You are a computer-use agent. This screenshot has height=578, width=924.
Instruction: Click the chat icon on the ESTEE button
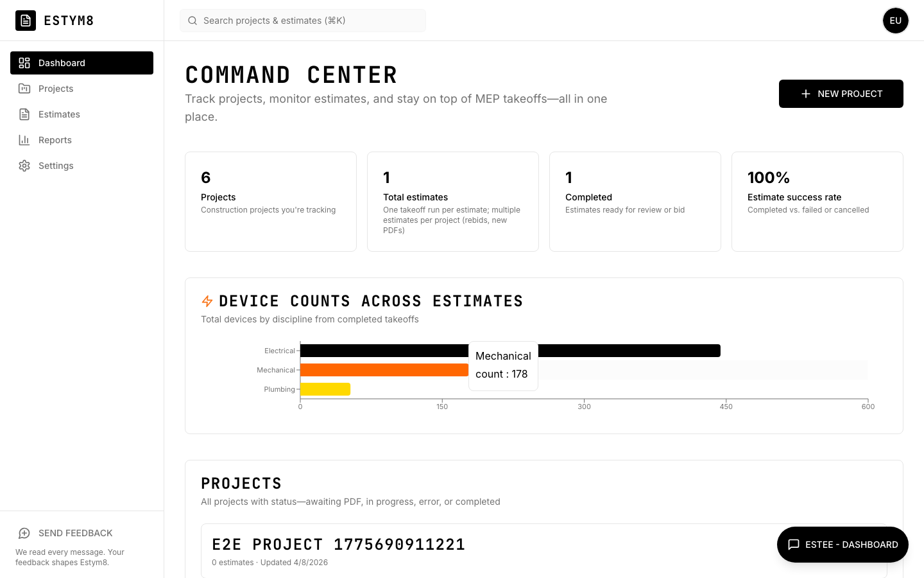click(794, 545)
